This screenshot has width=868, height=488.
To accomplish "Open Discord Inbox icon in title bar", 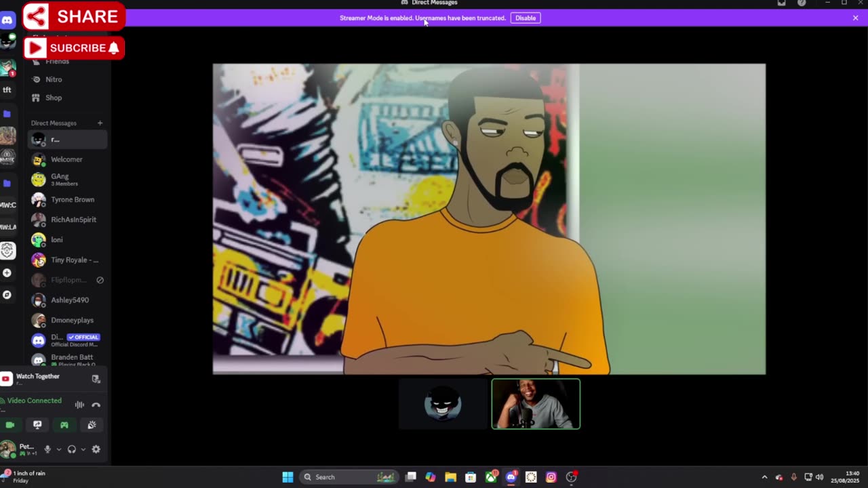I will [x=781, y=3].
